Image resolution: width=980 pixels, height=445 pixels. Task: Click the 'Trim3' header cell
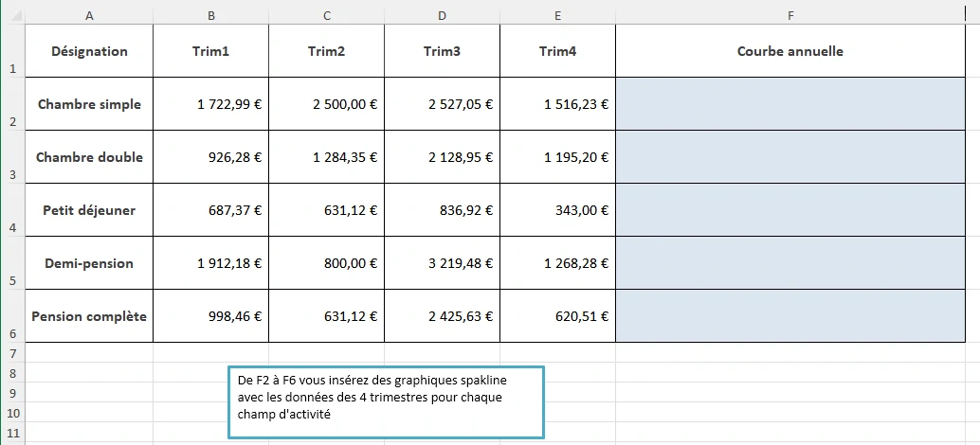tap(442, 51)
